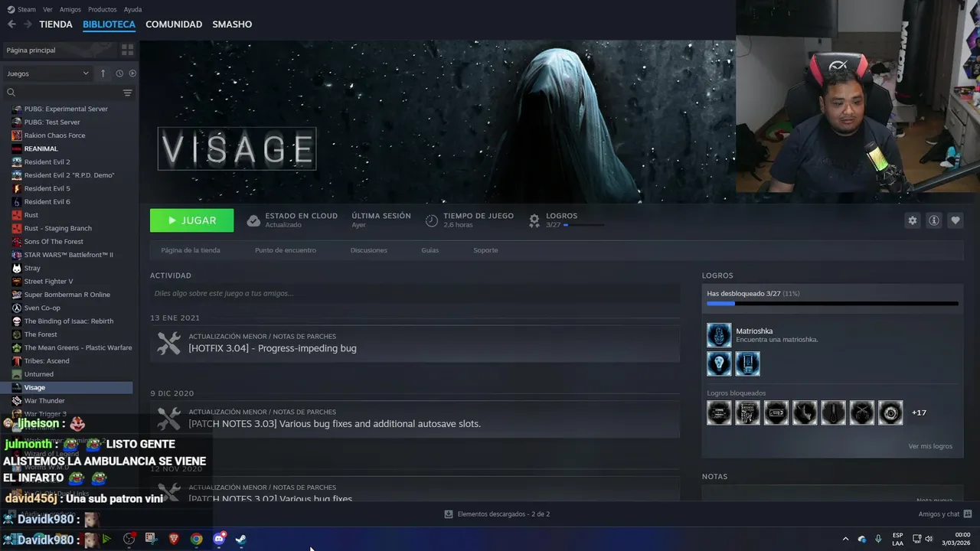
Task: Add Visage to favorites with heart icon
Action: tap(955, 220)
